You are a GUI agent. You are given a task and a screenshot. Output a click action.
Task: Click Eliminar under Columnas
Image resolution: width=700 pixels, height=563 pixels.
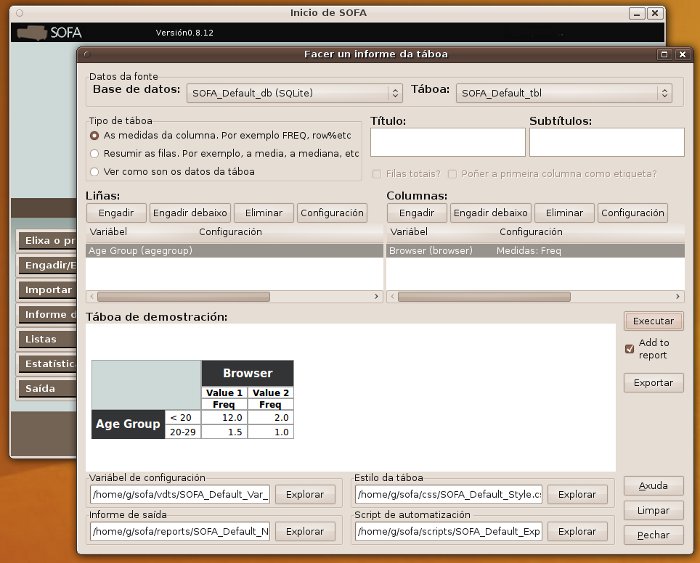coord(564,213)
